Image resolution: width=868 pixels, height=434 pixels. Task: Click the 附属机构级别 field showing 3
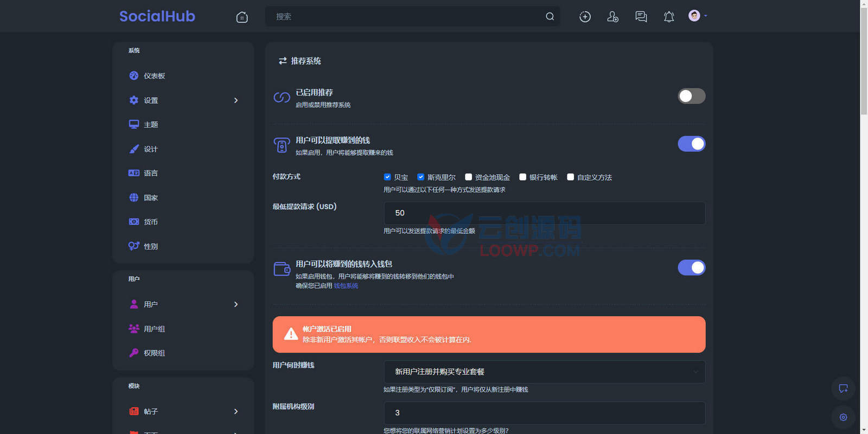click(x=545, y=413)
